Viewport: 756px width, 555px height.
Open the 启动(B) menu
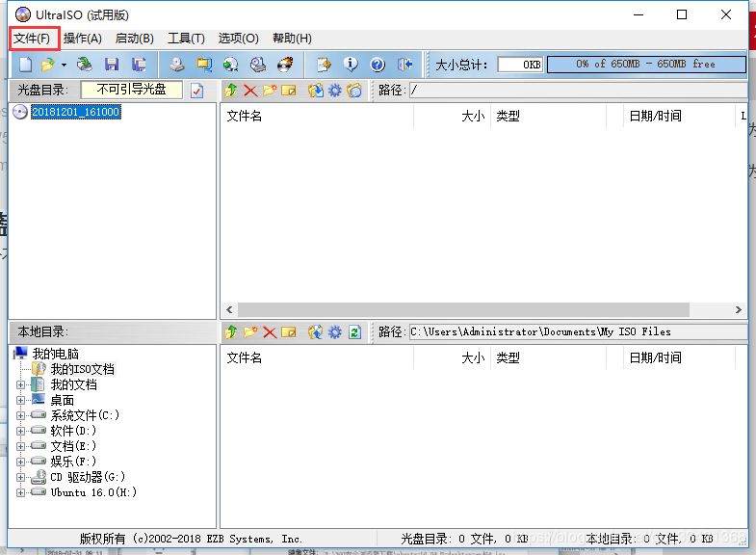point(135,39)
